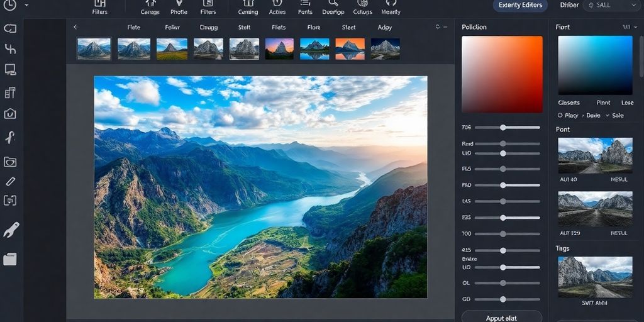Switch to the Cnugg tab
This screenshot has height=322, width=644.
[x=209, y=28]
